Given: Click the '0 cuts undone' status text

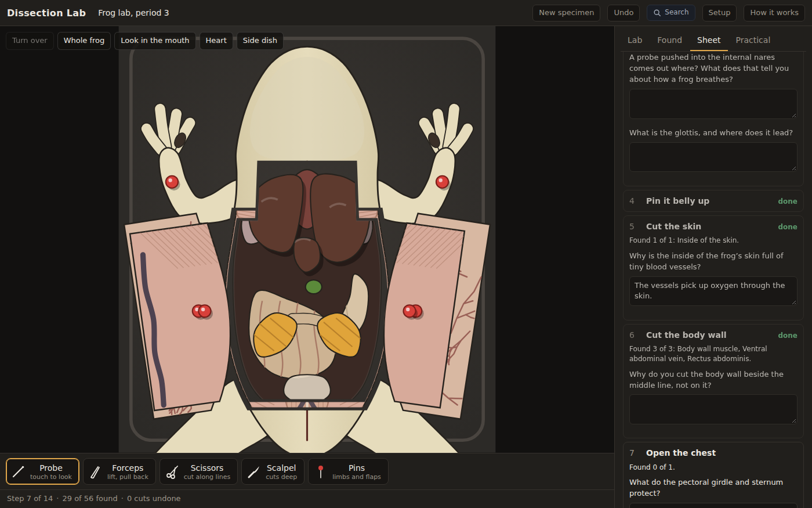Looking at the screenshot, I should point(154,499).
